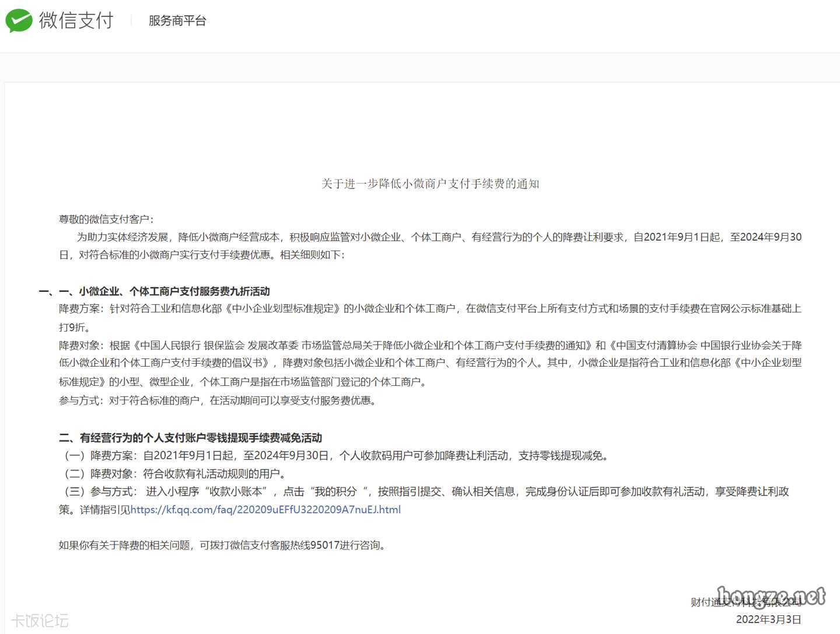Select heading 小微企业、个体工商户支付服务费九折活动
Image resolution: width=840 pixels, height=634 pixels.
click(174, 291)
